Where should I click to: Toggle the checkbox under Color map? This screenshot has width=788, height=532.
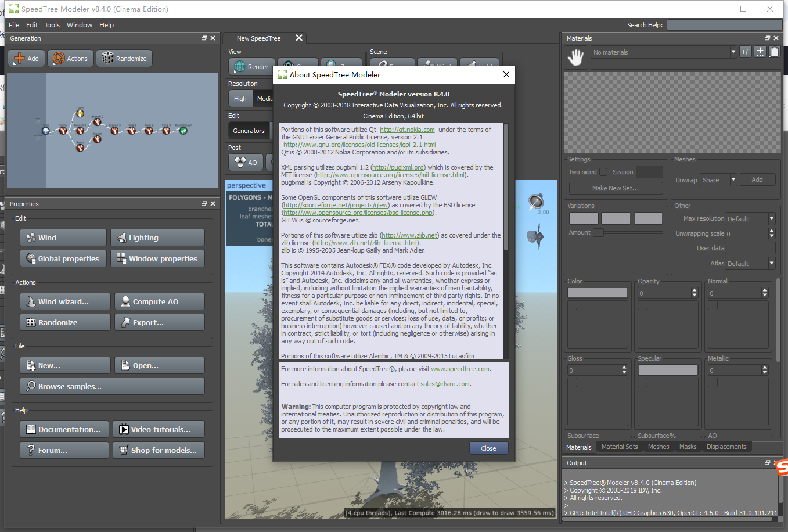(x=573, y=305)
